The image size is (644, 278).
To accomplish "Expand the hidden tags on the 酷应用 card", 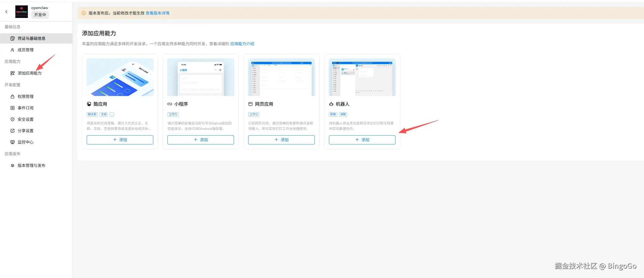I will click(111, 114).
